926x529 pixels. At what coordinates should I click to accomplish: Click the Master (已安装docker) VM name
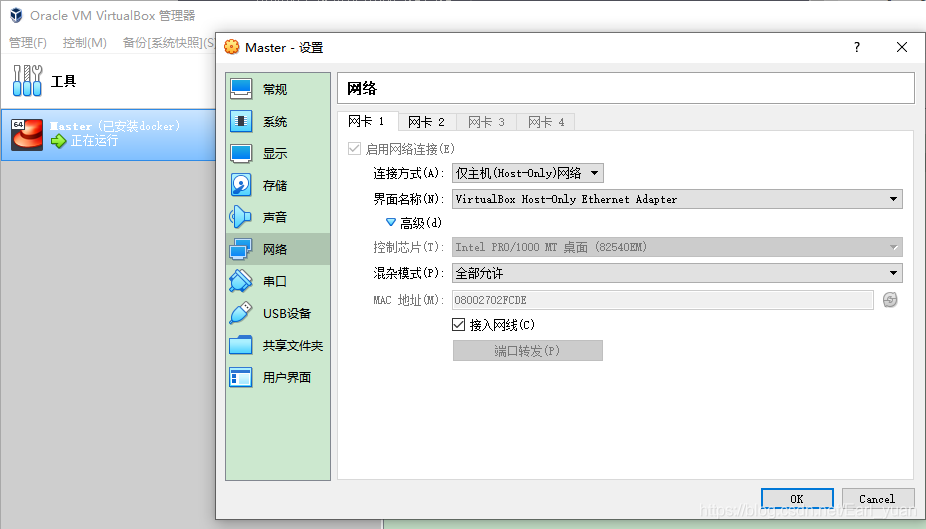pos(115,126)
